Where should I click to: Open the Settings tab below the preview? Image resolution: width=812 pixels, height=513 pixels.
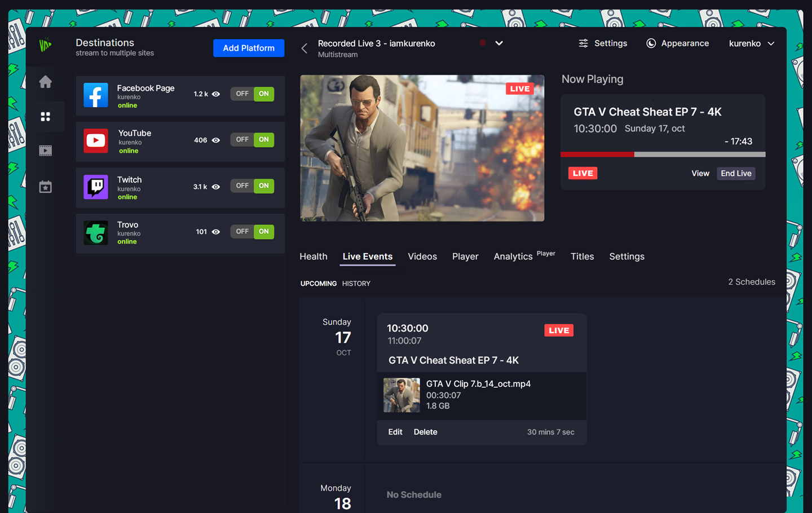[626, 256]
